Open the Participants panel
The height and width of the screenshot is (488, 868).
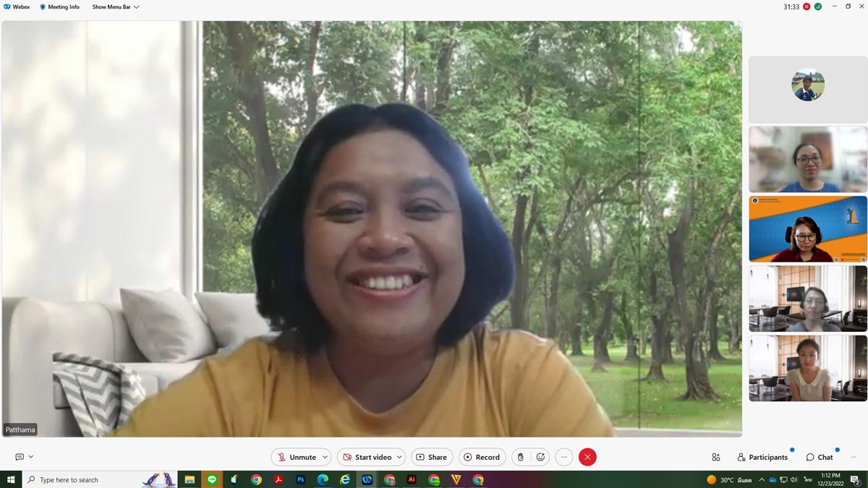pyautogui.click(x=762, y=457)
